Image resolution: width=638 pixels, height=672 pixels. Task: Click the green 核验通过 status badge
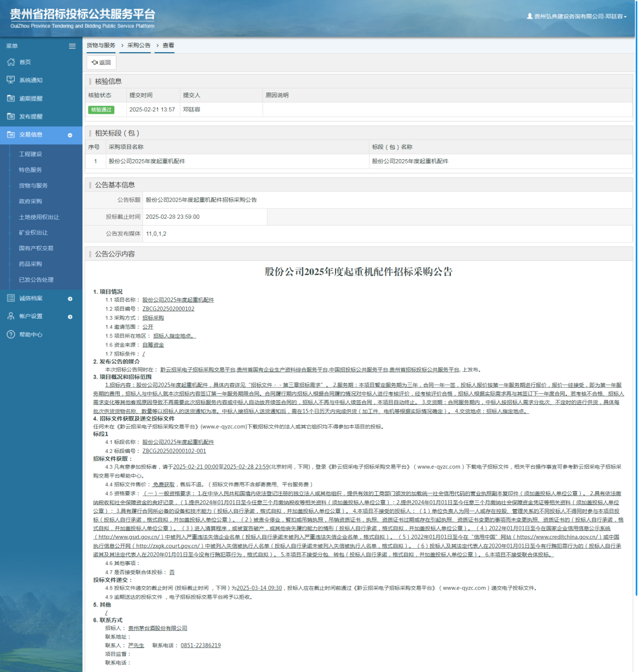tap(101, 110)
